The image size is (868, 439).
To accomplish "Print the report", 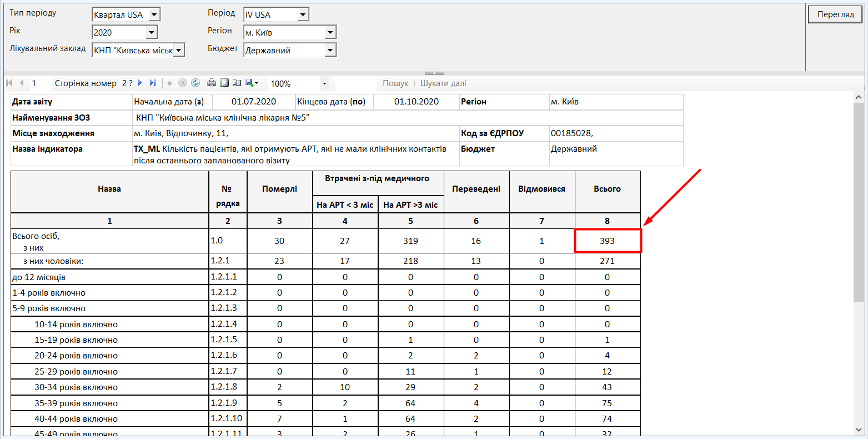I will tap(212, 83).
